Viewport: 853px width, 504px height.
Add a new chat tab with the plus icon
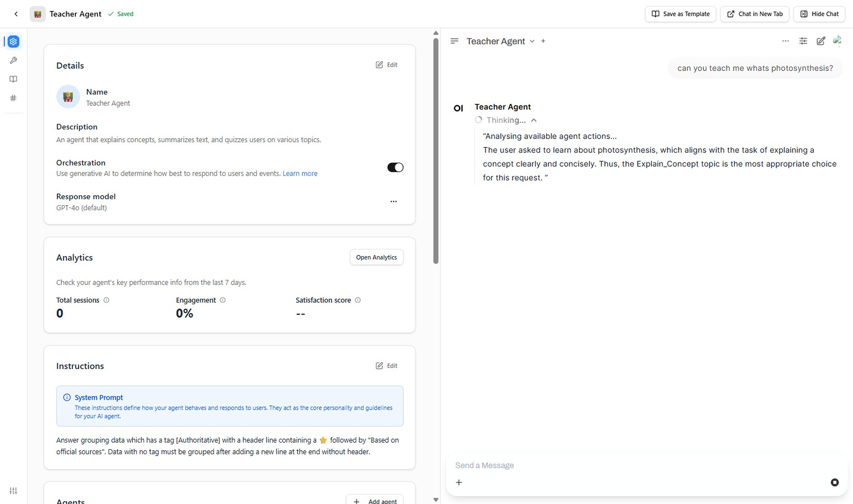pyautogui.click(x=543, y=41)
